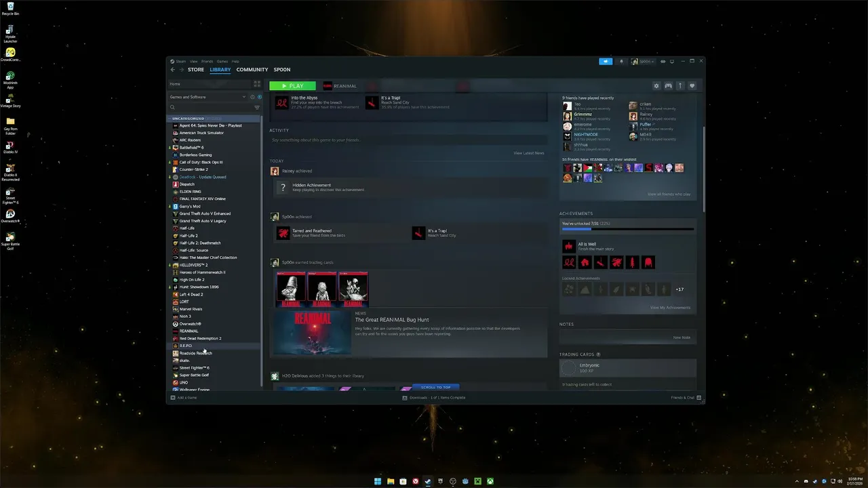Click the achievements progress bar

(x=628, y=229)
